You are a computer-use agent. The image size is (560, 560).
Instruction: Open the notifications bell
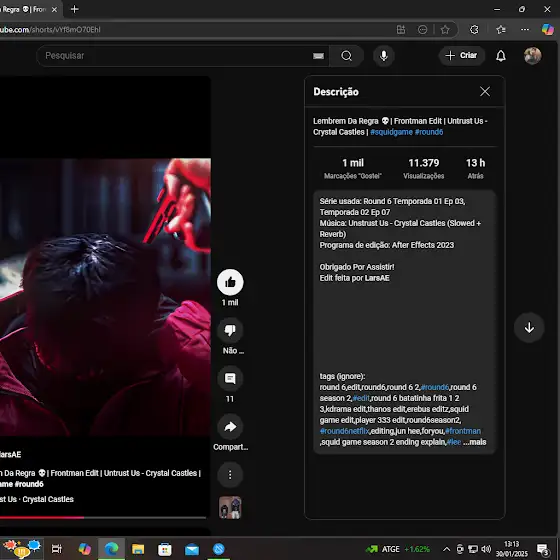(x=501, y=56)
